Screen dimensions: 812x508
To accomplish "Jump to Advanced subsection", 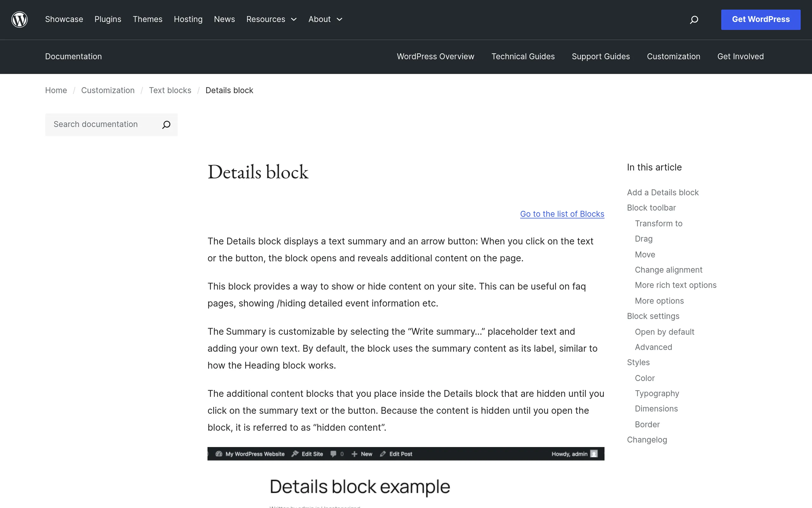I will coord(653,347).
